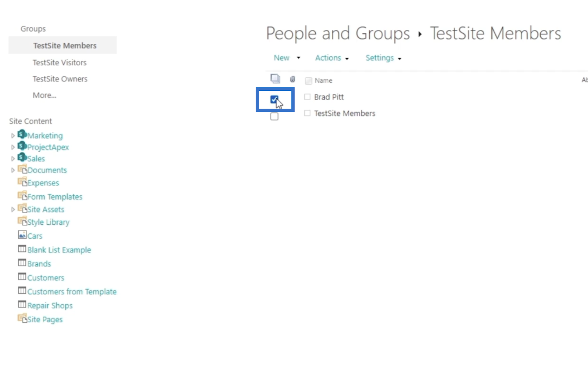Open Brad Pitt user entry

coord(329,97)
